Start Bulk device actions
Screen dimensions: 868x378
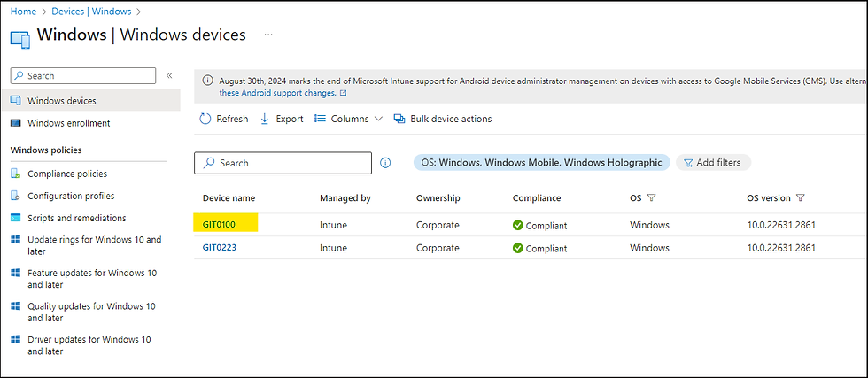pos(442,119)
